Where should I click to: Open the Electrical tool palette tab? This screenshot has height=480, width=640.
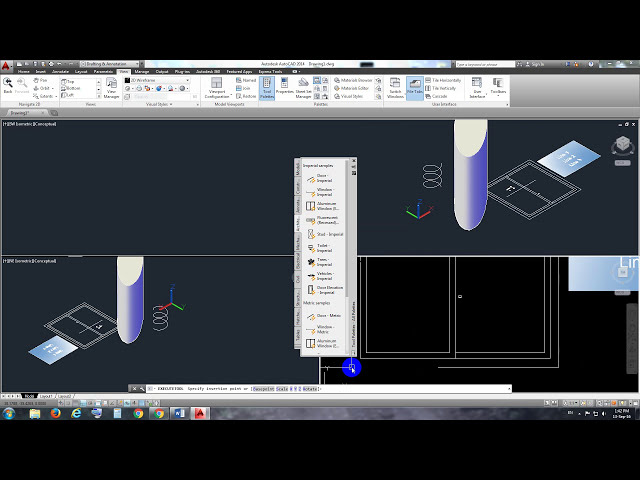(298, 262)
